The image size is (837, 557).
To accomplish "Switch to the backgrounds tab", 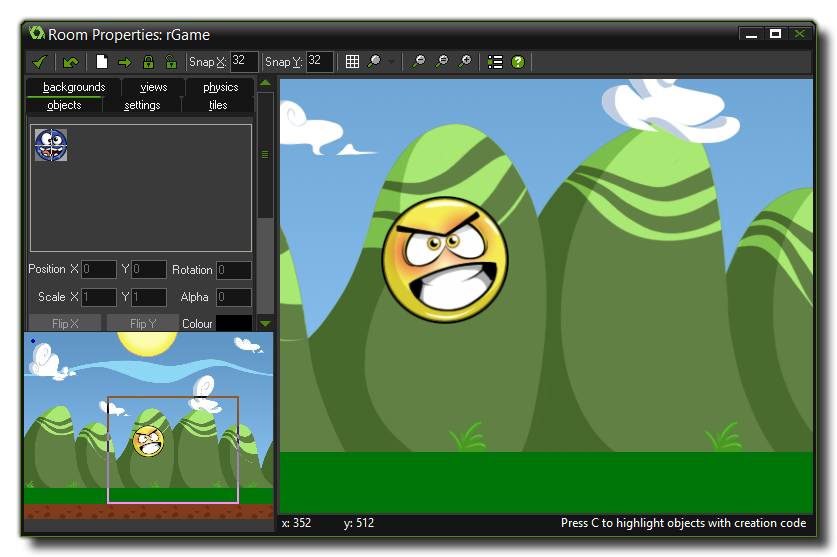I will pos(74,87).
